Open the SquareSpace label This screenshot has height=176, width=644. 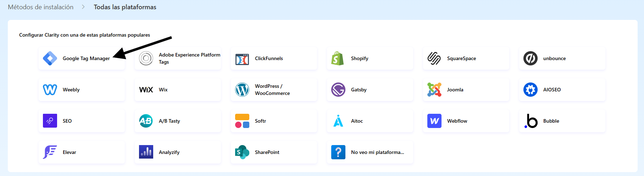click(x=461, y=58)
